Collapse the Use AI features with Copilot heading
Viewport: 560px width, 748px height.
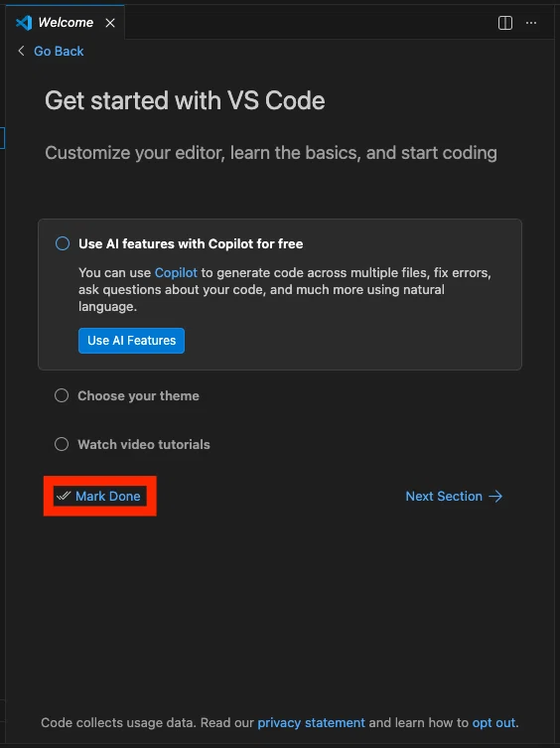coord(191,243)
